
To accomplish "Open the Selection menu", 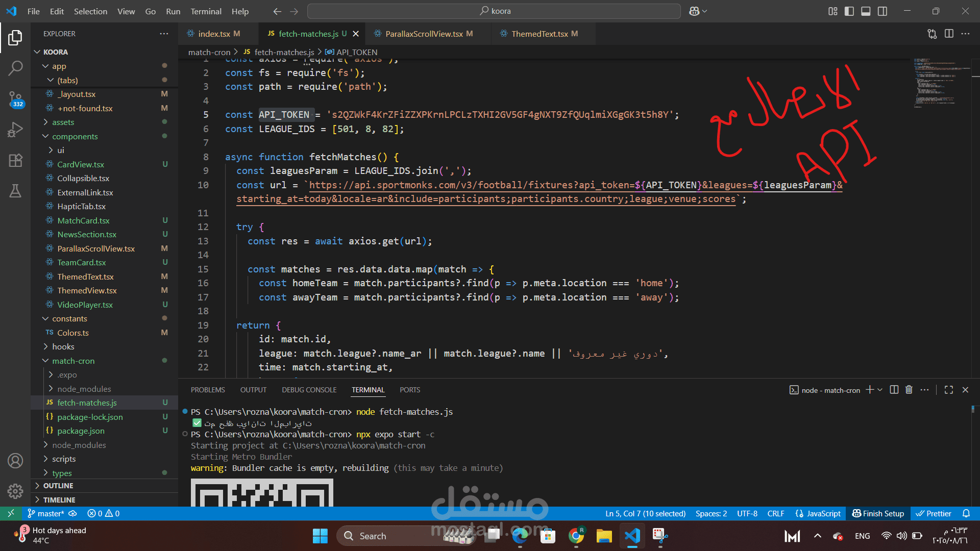I will pos(90,11).
